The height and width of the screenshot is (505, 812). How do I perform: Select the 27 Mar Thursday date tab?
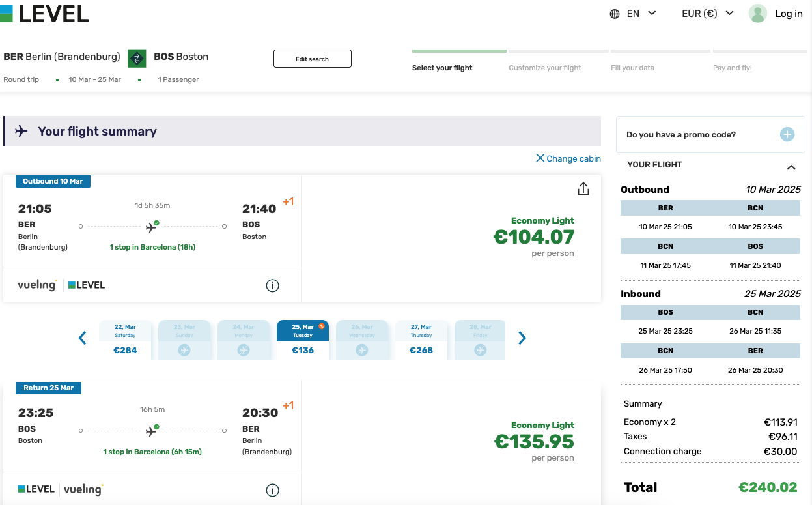421,340
